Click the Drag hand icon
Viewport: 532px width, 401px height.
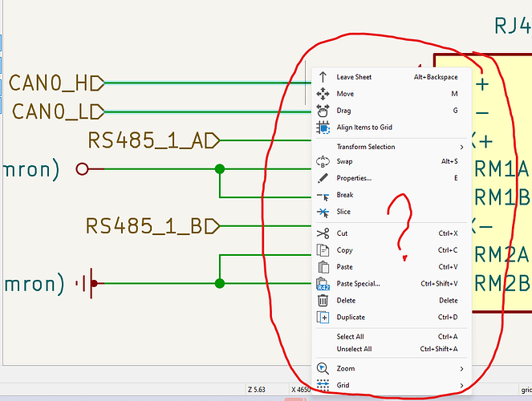(x=323, y=111)
